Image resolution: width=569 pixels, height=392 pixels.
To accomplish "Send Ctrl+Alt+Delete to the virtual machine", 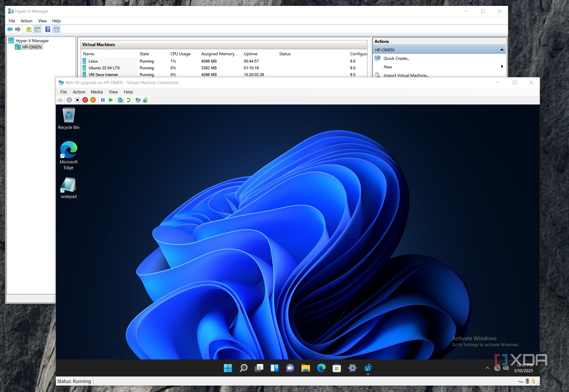I will 60,100.
